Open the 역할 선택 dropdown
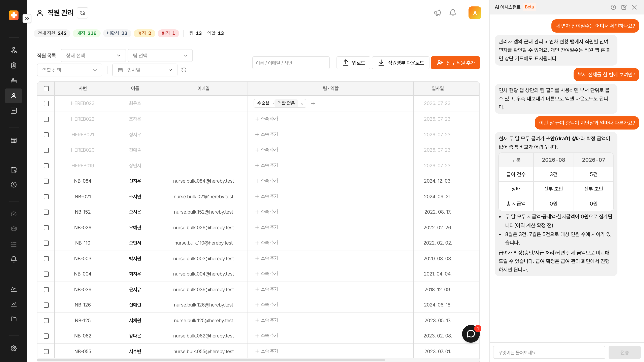 click(x=69, y=70)
